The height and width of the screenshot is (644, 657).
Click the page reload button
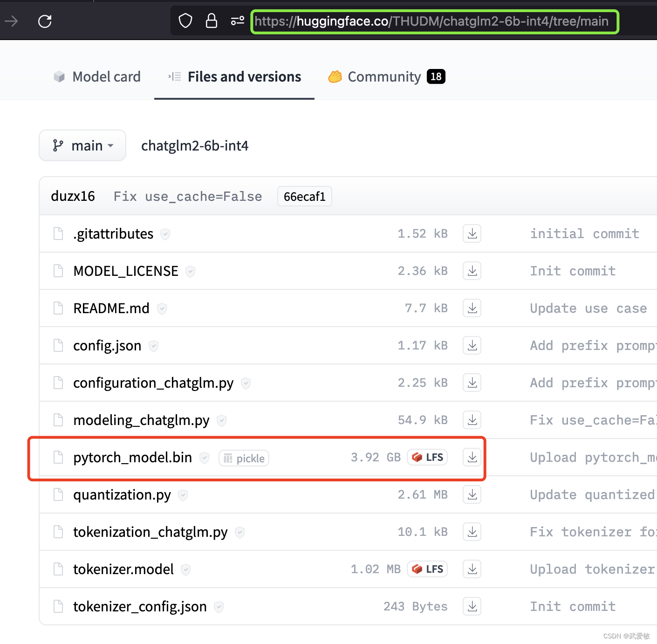coord(45,21)
